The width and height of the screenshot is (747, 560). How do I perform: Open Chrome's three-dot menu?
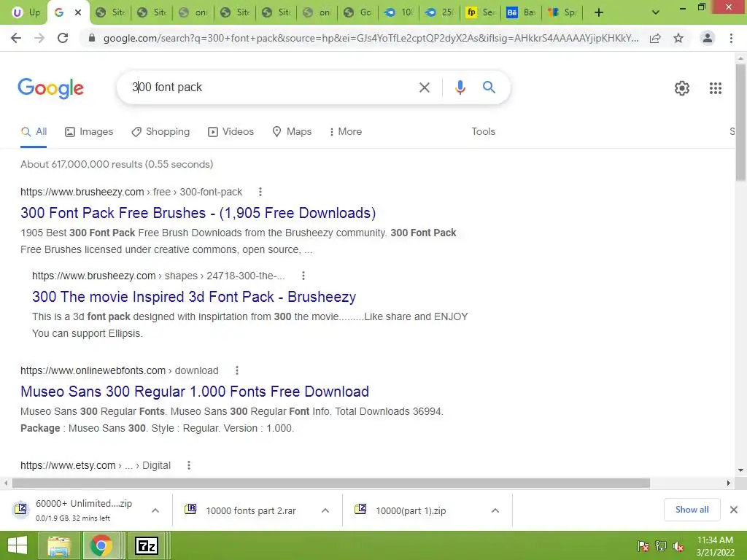pos(731,38)
